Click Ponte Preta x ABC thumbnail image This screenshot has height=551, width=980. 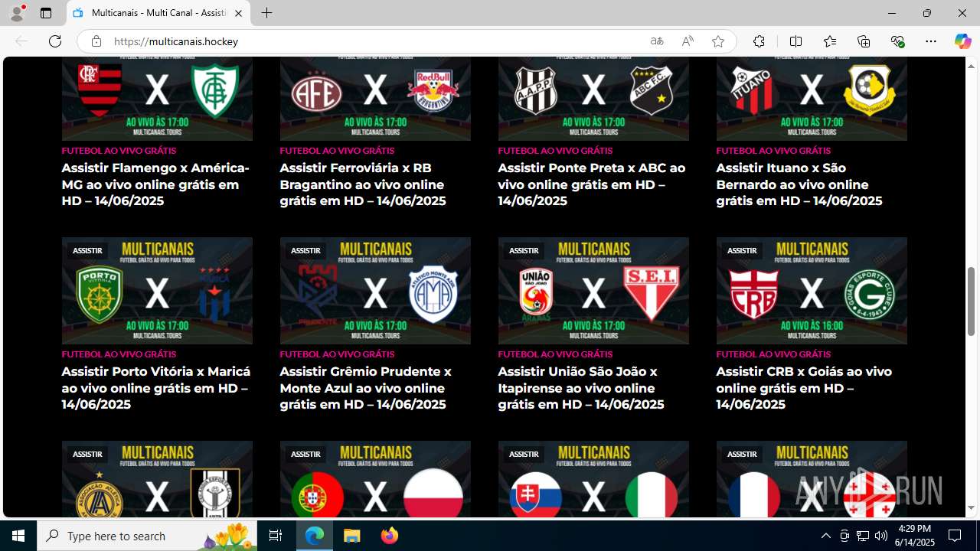(593, 99)
